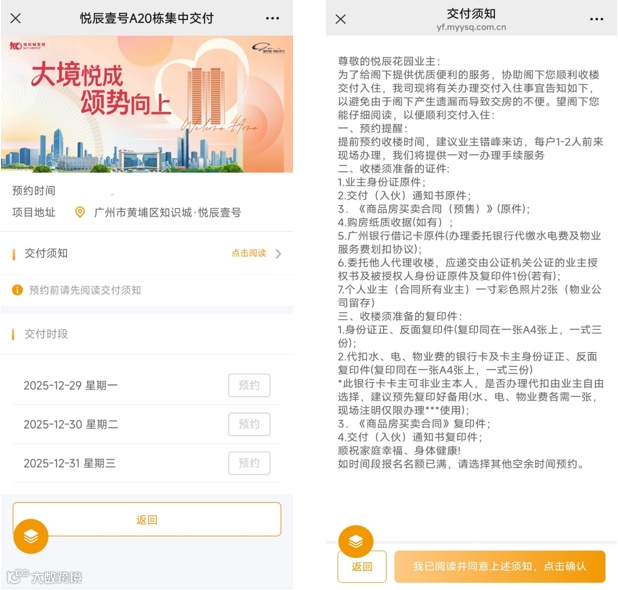
Task: Open more options on 悦辰壹号A20栋集中交付 page
Action: (x=272, y=19)
